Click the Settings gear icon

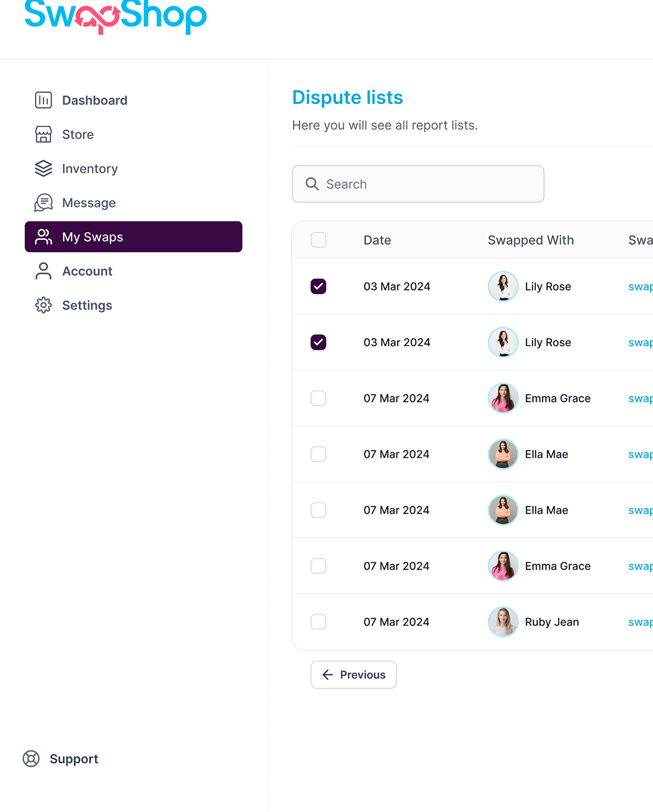pyautogui.click(x=43, y=305)
